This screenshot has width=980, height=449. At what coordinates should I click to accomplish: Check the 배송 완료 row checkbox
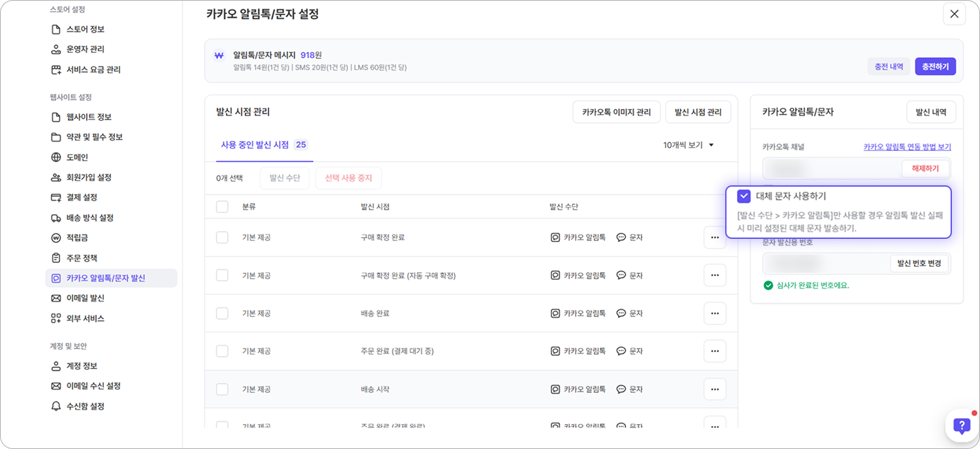tap(222, 313)
